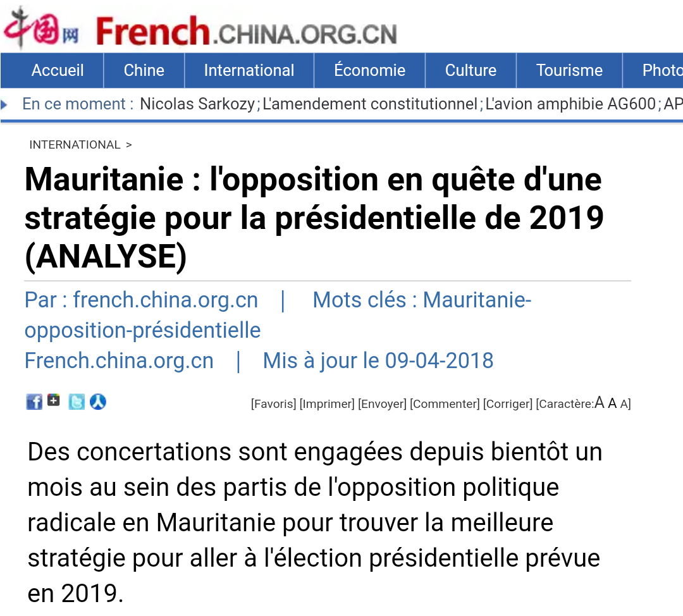Screen dimensions: 683x616
Task: Click the Nicolas Sarkozy trending link
Action: tap(197, 104)
